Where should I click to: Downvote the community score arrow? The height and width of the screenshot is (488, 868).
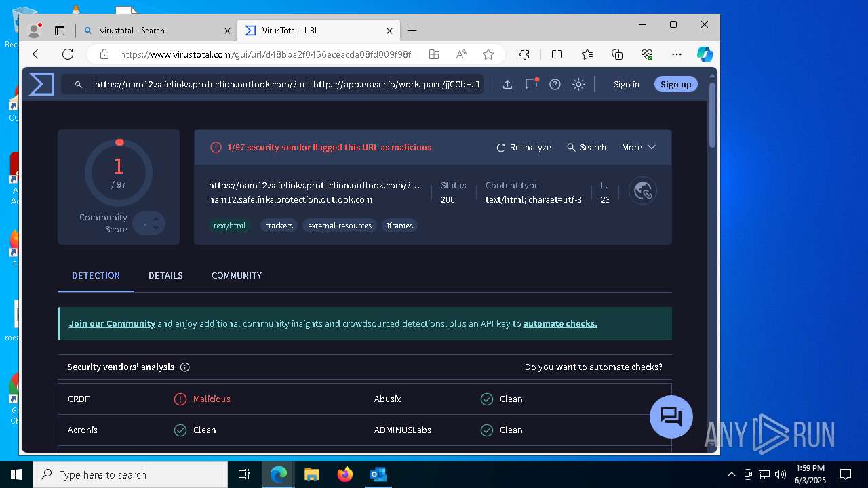156,228
